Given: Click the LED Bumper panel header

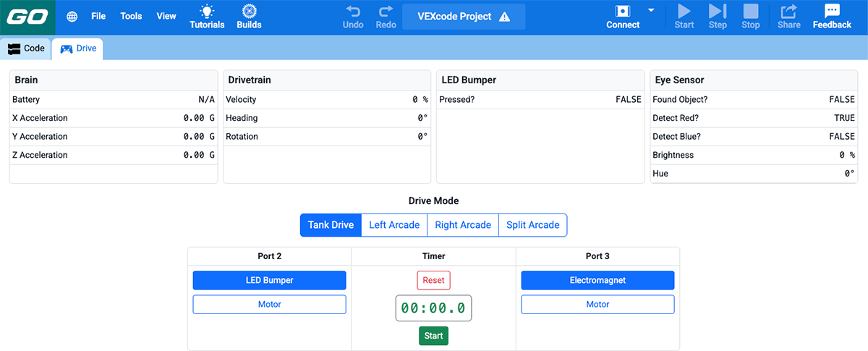Looking at the screenshot, I should (x=540, y=80).
